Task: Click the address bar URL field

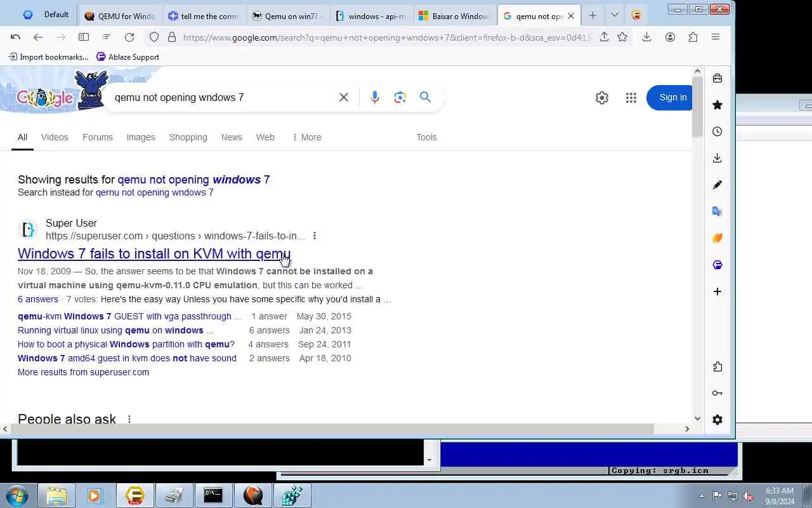Action: pyautogui.click(x=387, y=37)
